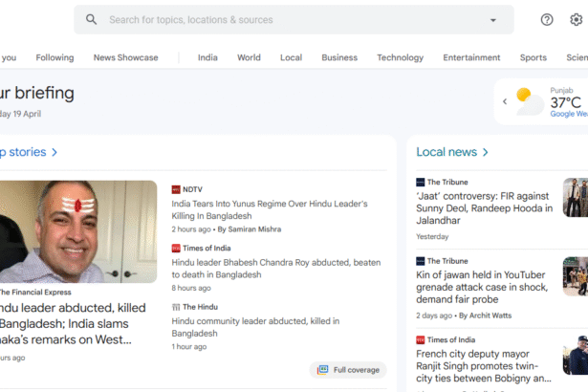Expand the search options dropdown arrow
588x392 pixels.
[x=493, y=20]
